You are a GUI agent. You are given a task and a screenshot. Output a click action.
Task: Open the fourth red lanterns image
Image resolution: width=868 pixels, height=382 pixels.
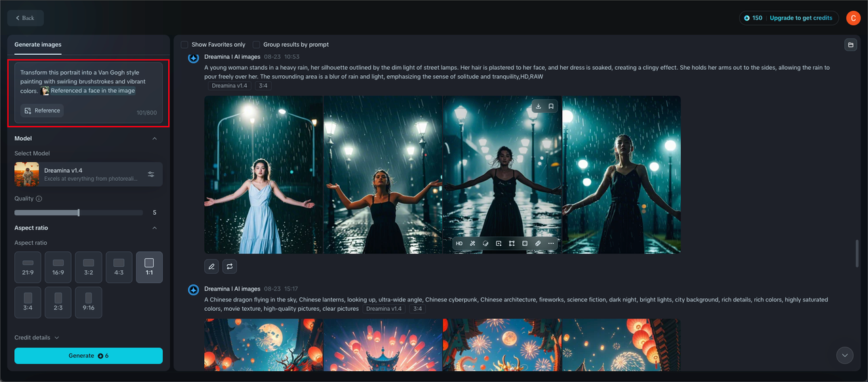click(621, 345)
